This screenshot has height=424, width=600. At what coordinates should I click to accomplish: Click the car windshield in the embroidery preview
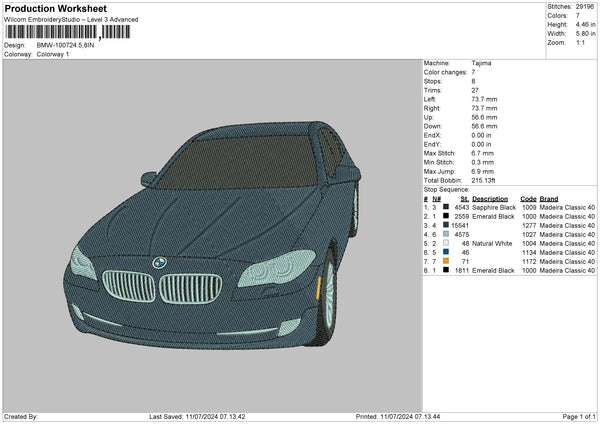click(250, 158)
